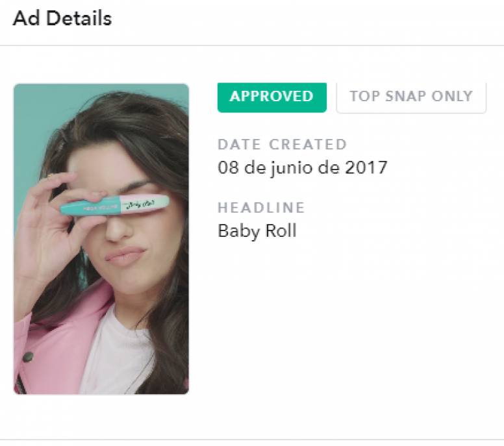Select the TOP SNAP ONLY button

click(410, 97)
